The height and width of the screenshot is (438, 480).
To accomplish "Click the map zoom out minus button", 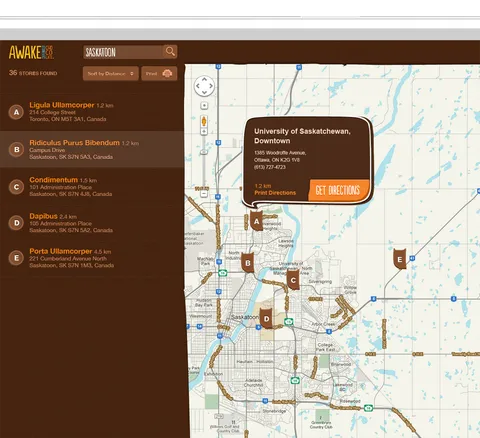I will tap(204, 193).
